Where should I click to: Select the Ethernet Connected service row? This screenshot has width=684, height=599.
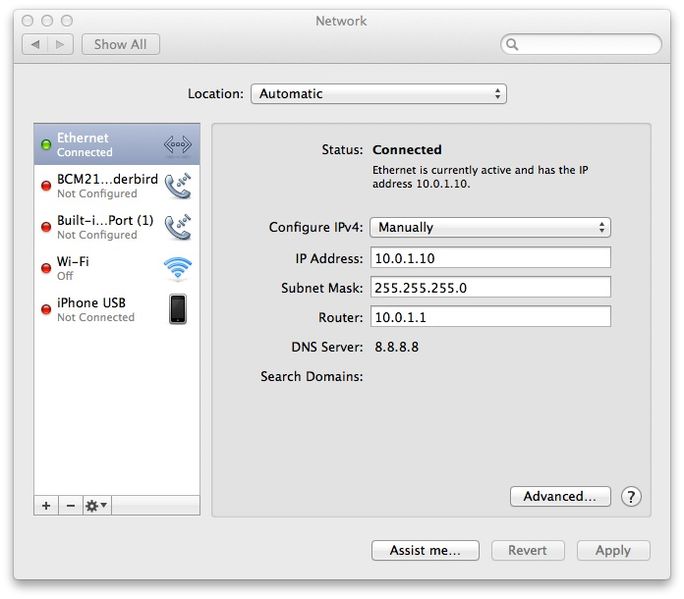pos(117,144)
